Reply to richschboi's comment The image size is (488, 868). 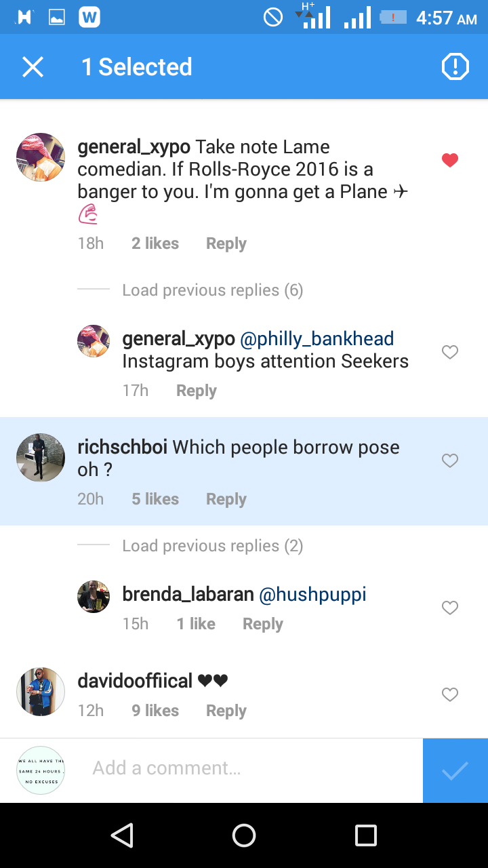[226, 499]
